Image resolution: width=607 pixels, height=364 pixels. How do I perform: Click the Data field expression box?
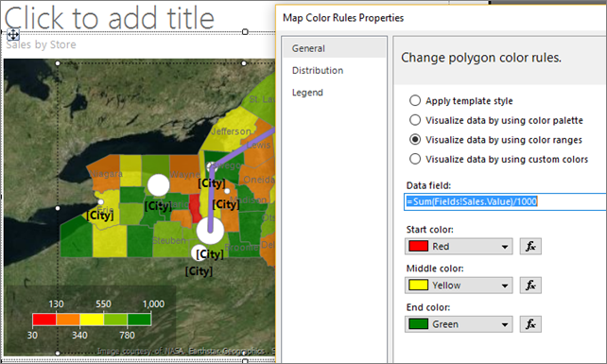tap(505, 201)
